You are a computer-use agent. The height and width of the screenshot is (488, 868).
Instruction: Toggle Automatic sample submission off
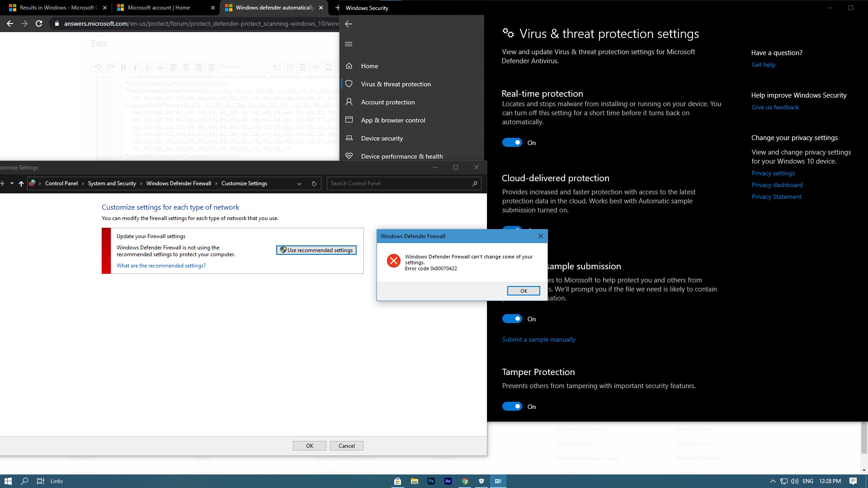tap(512, 319)
